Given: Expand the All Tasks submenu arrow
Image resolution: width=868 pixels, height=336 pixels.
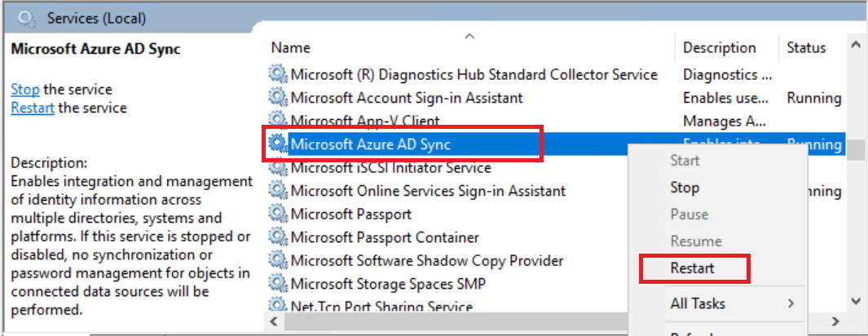Looking at the screenshot, I should 791,303.
